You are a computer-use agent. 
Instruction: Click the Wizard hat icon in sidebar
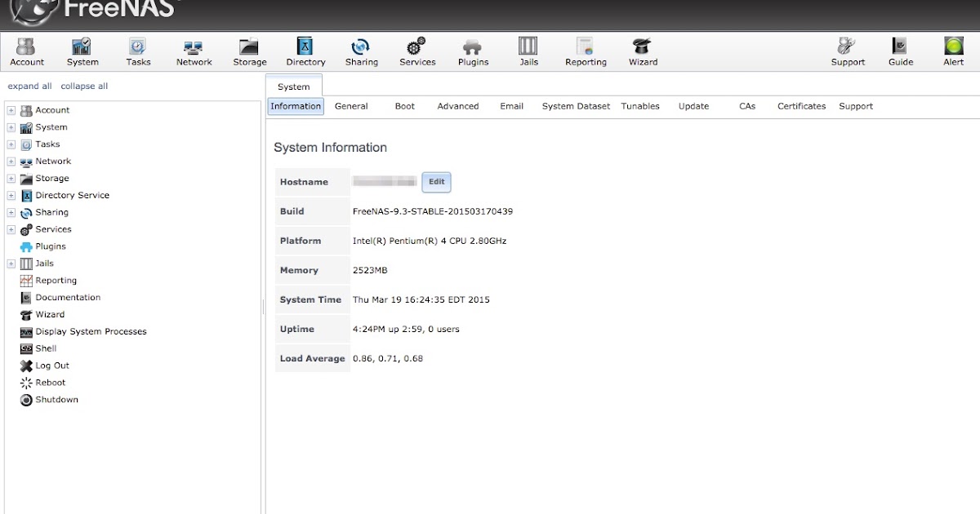pos(26,315)
